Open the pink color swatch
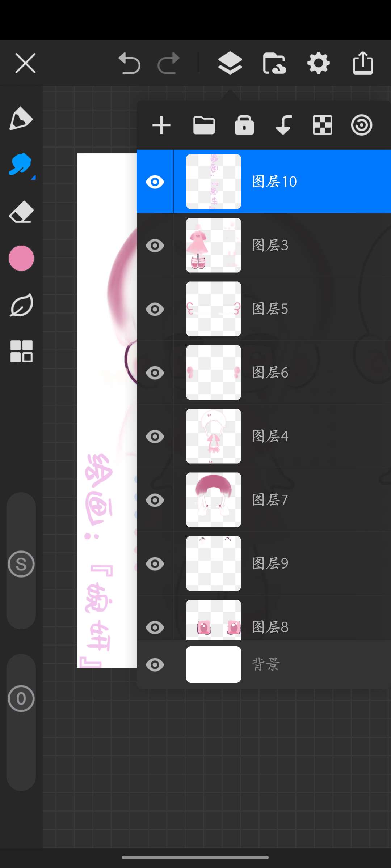The width and height of the screenshot is (391, 868). (x=21, y=258)
